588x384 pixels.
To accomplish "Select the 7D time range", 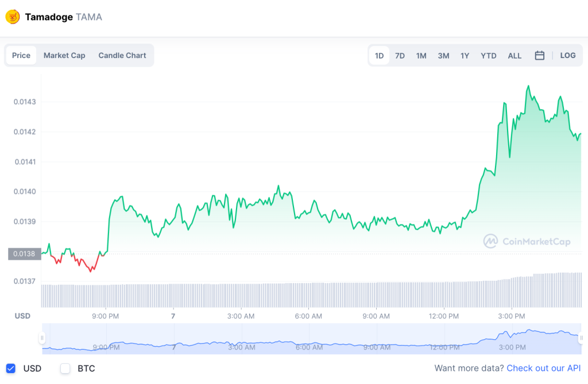I will coord(400,56).
